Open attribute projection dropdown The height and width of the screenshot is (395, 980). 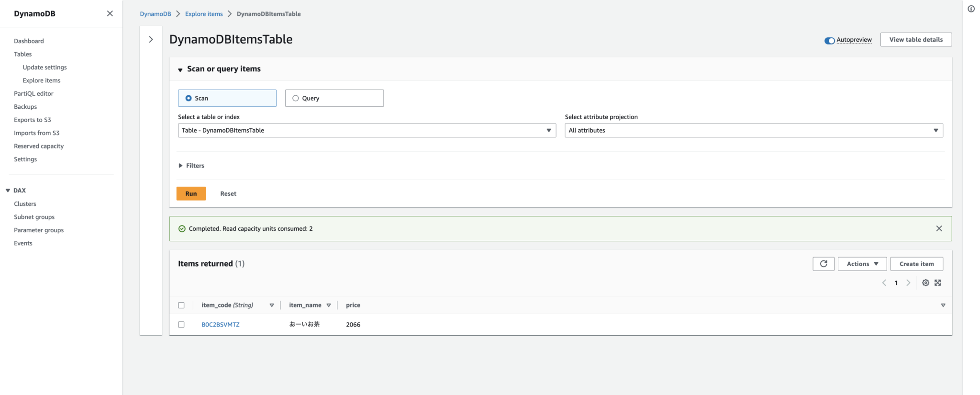(753, 130)
